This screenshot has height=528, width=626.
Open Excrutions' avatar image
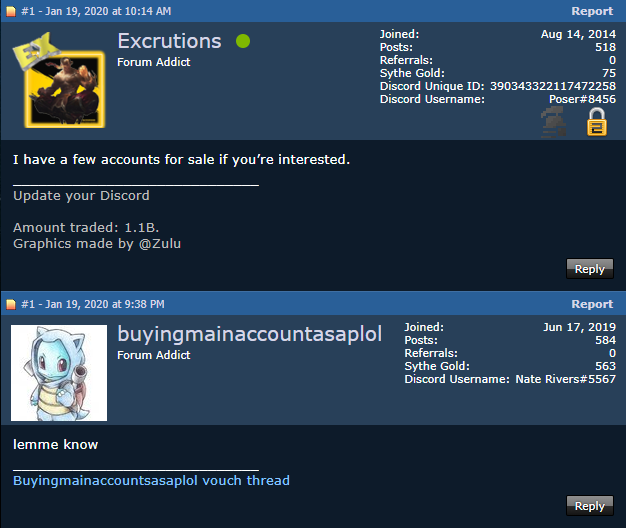pyautogui.click(x=59, y=81)
